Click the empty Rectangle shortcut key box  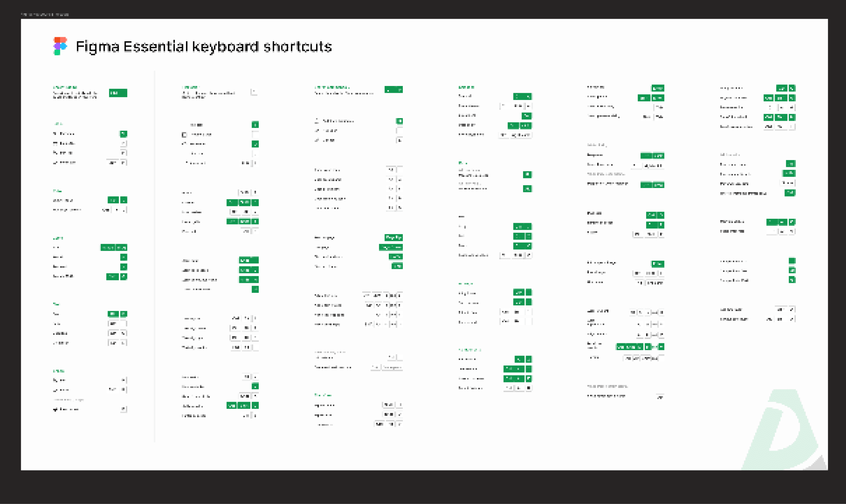(x=255, y=134)
